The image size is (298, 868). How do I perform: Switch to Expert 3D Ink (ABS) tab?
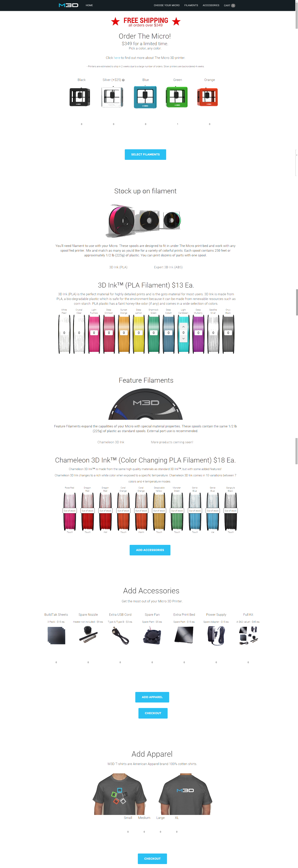(168, 267)
